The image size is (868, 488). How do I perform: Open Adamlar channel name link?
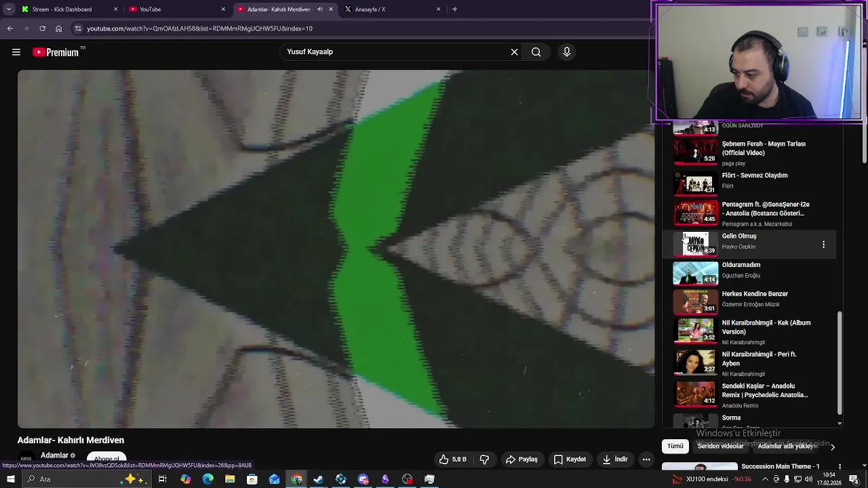click(54, 455)
